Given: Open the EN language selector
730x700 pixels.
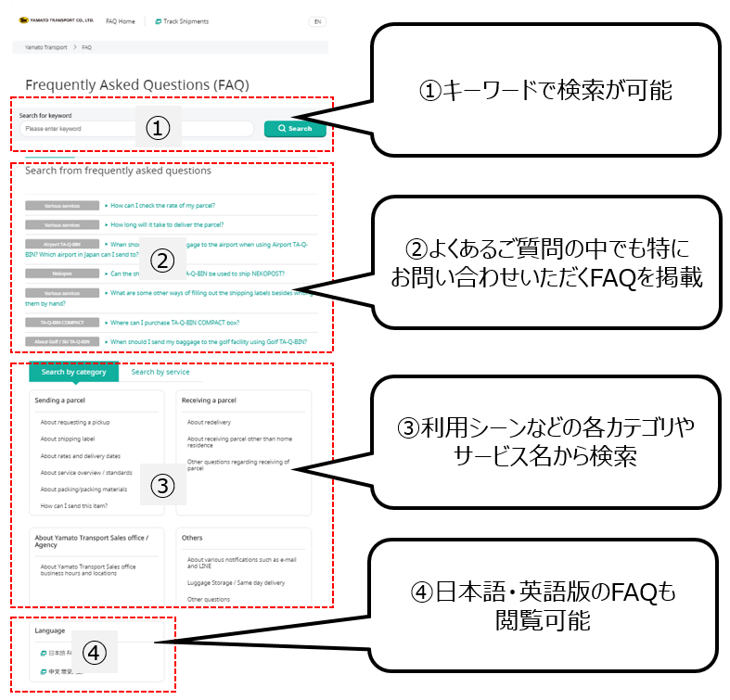Looking at the screenshot, I should 317,21.
